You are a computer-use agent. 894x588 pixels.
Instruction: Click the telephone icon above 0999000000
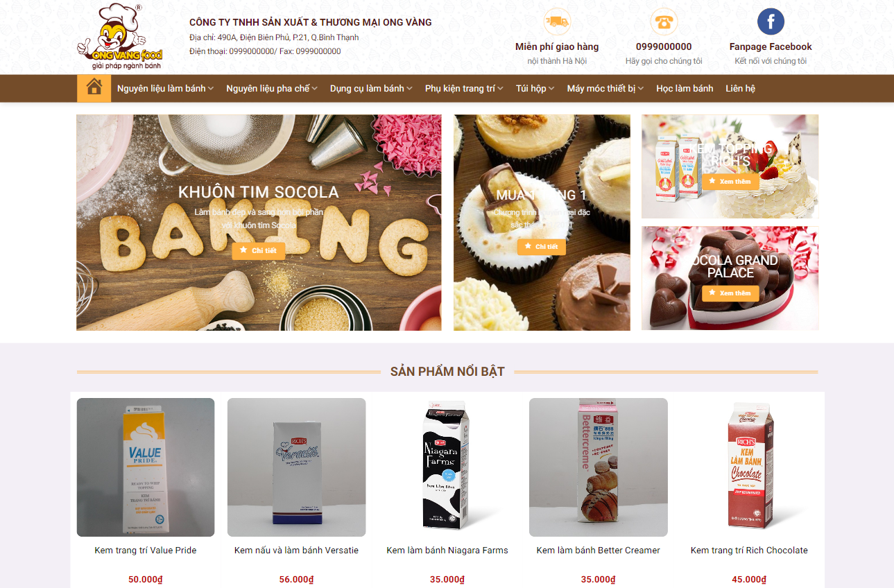(664, 21)
